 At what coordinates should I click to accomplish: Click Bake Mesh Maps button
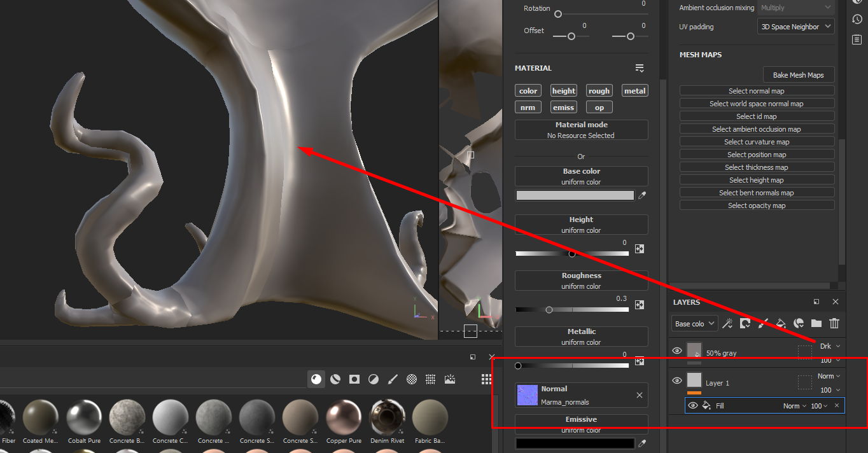tap(799, 74)
